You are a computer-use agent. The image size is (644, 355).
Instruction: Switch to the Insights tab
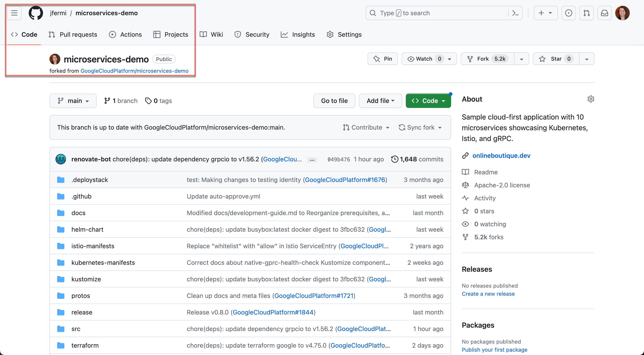[298, 34]
